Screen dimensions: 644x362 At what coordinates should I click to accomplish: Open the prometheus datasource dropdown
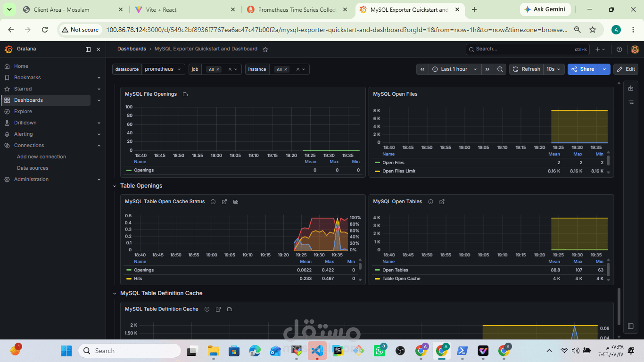tap(163, 69)
